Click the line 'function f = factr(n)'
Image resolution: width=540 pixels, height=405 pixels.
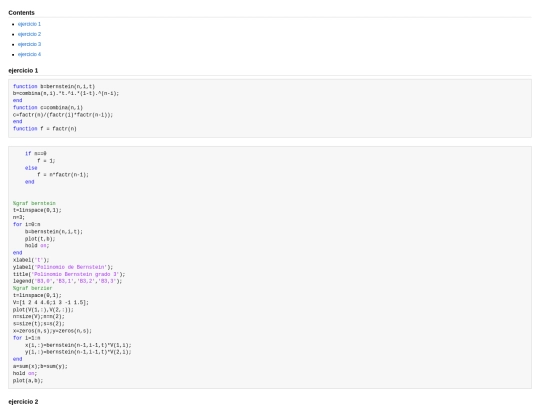pyautogui.click(x=45, y=129)
